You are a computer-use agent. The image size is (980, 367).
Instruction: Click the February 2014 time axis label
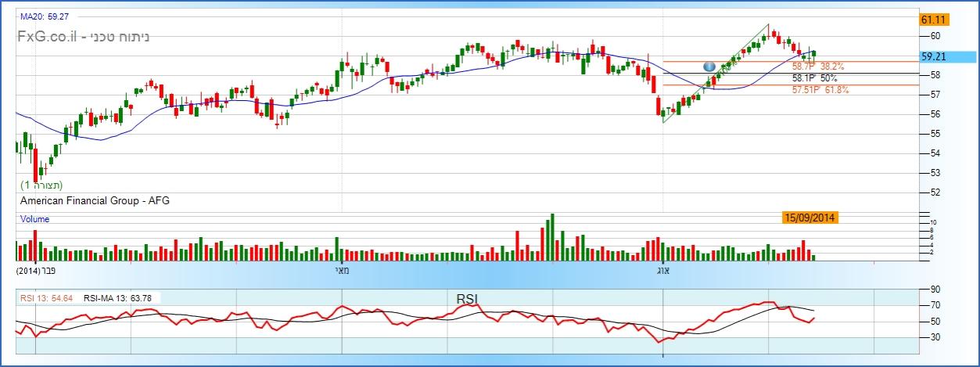click(x=39, y=269)
